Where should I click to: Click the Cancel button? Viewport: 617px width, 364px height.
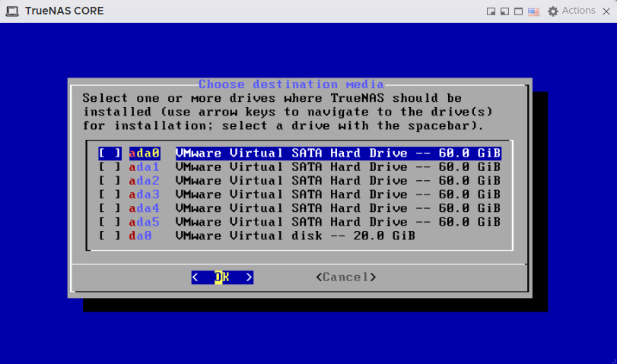tap(346, 277)
